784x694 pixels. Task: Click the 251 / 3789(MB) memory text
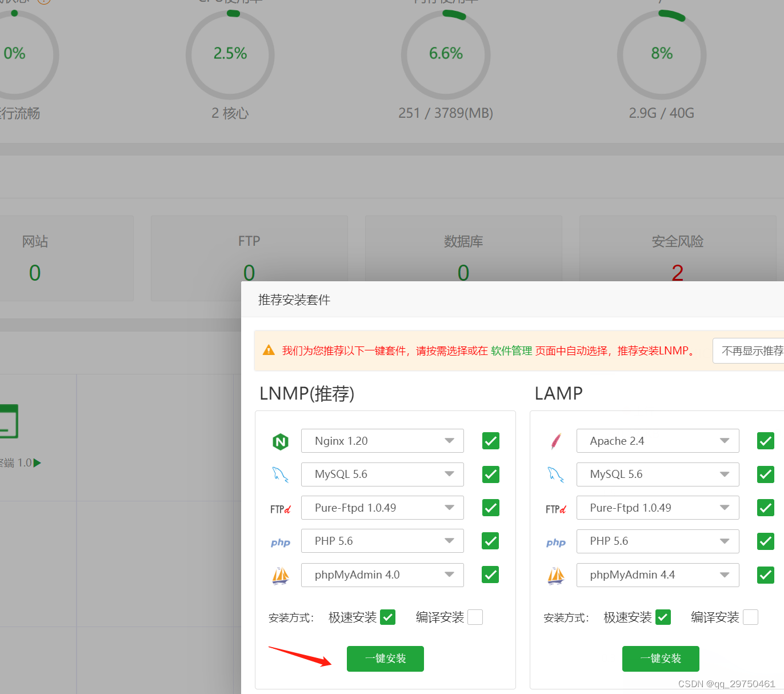coord(446,113)
